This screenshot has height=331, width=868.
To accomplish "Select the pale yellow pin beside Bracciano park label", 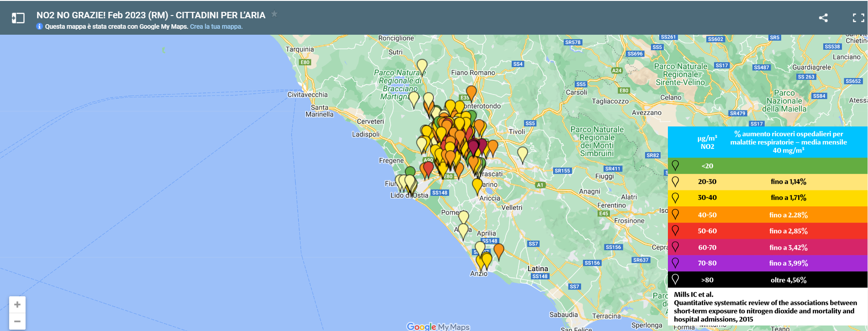I will point(414,100).
